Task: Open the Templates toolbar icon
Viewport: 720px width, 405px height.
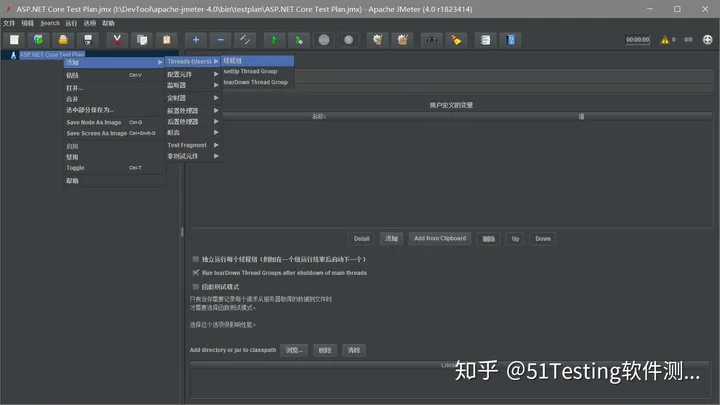Action: click(39, 40)
